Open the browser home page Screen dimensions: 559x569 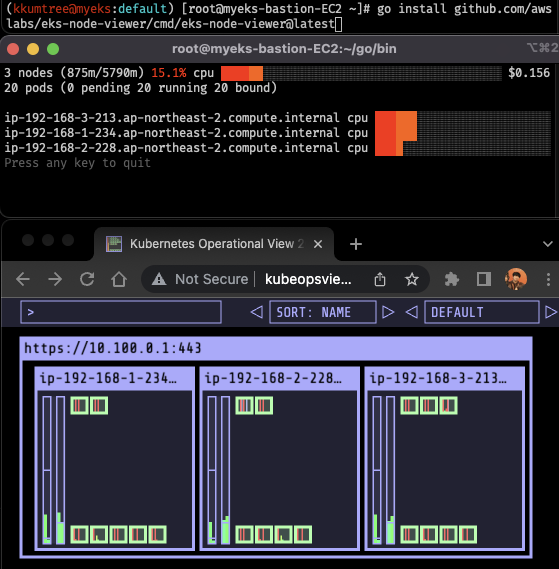tap(119, 279)
